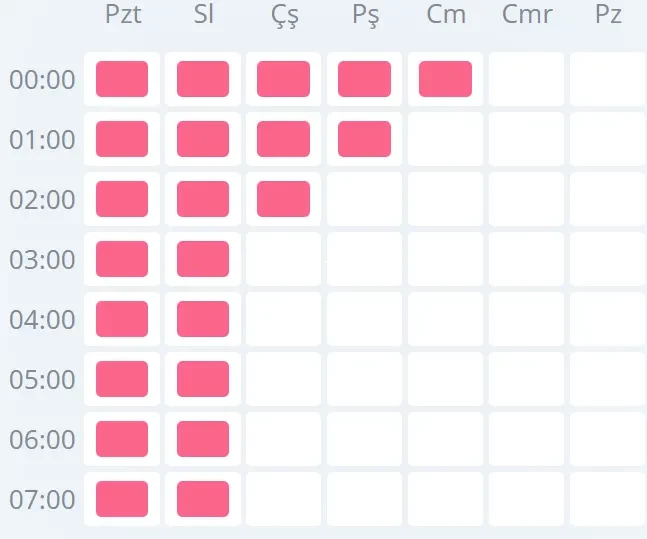This screenshot has height=539, width=647.
Task: Click the Cmr day column header
Action: (x=526, y=17)
